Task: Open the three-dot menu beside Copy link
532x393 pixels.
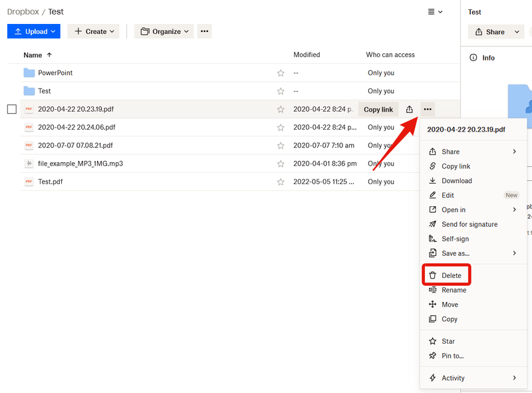Action: click(x=428, y=110)
